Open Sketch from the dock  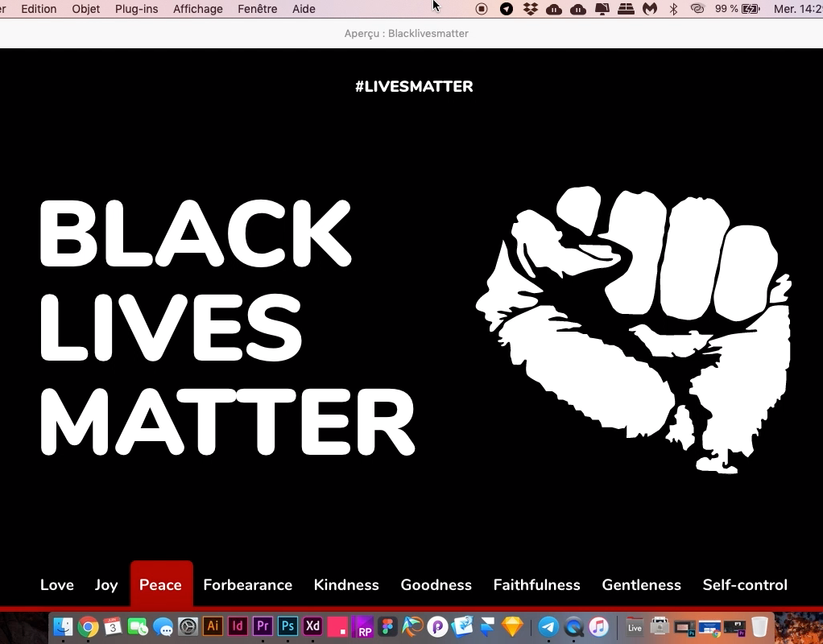point(512,626)
